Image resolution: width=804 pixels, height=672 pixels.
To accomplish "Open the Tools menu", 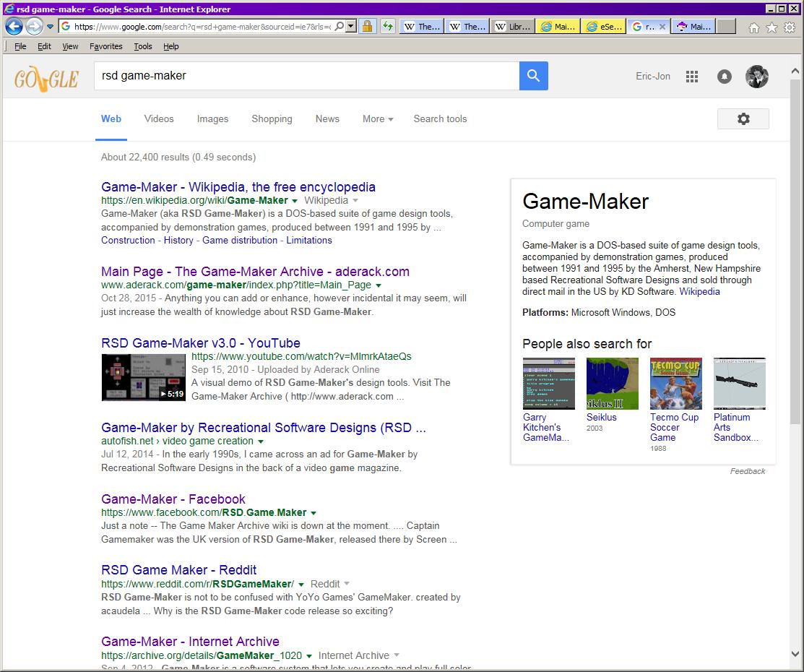I will click(143, 46).
